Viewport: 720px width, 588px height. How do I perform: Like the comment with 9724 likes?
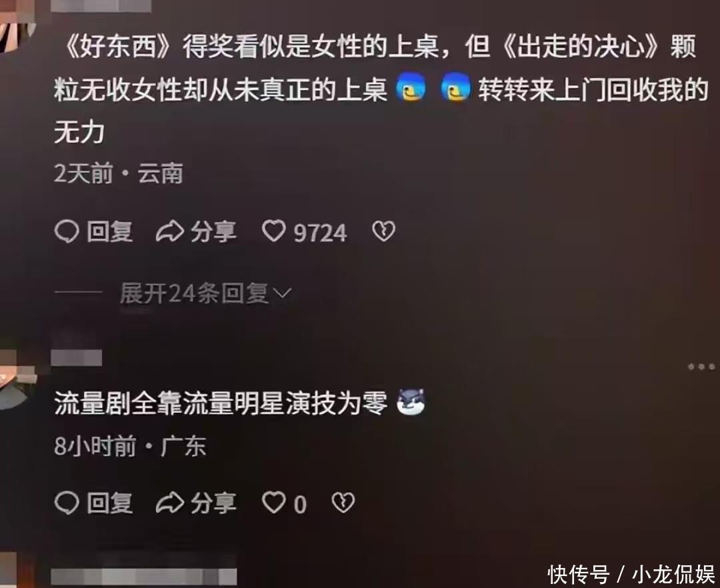coord(274,231)
